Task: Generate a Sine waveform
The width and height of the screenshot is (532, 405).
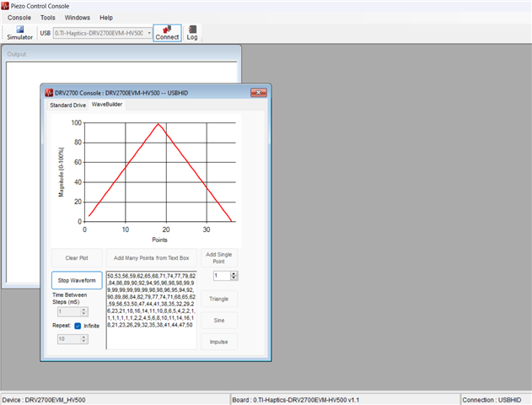Action: coord(219,321)
